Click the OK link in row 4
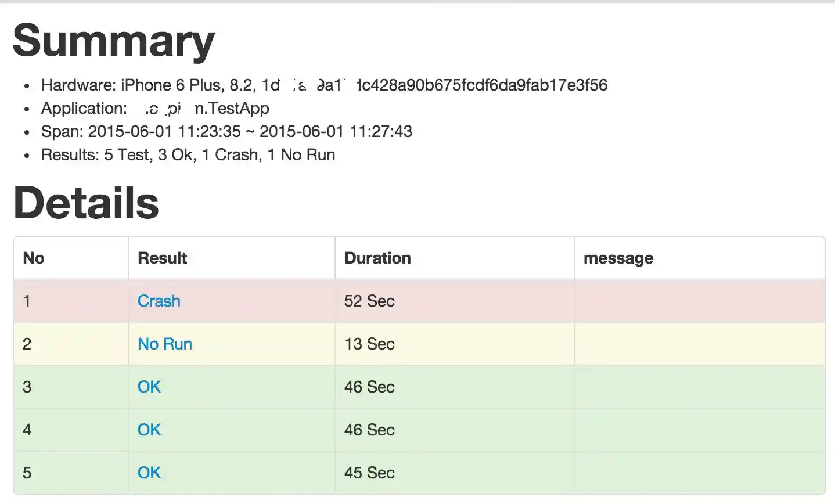 pos(149,430)
